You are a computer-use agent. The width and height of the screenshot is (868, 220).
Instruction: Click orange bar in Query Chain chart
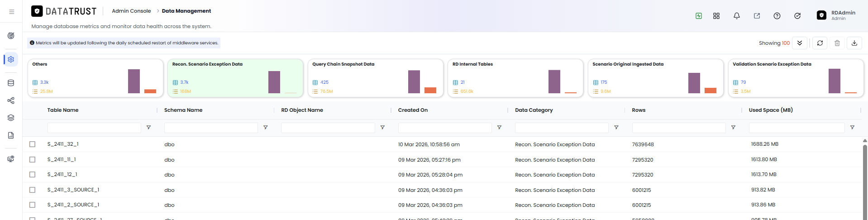tap(430, 91)
